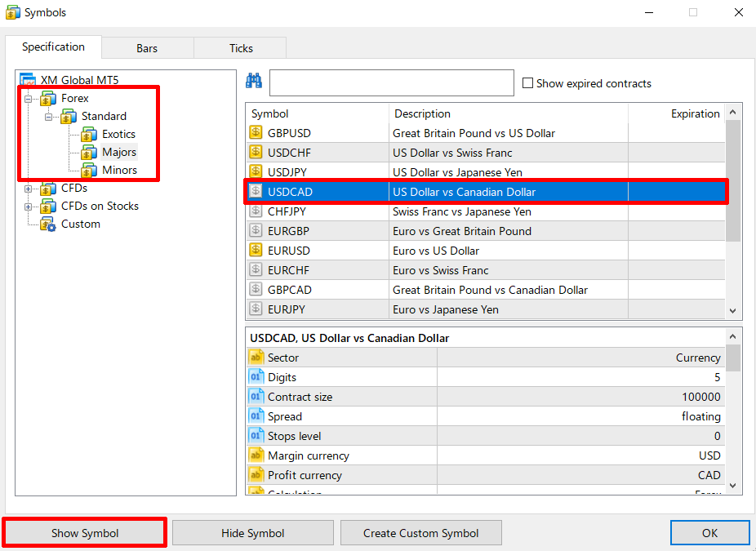This screenshot has width=756, height=551.
Task: Expand the CFDs on Stocks node
Action: coord(29,207)
